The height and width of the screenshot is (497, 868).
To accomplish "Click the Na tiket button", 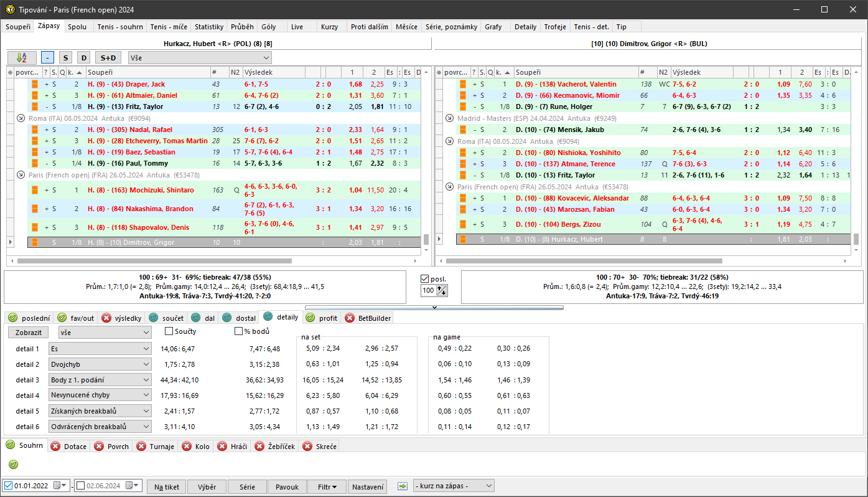I will click(x=167, y=486).
